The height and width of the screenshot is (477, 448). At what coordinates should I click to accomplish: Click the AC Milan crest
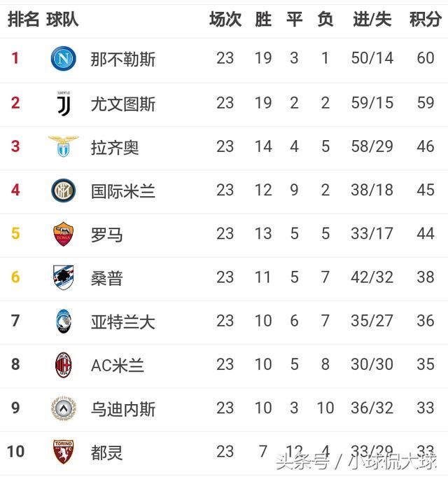[64, 365]
